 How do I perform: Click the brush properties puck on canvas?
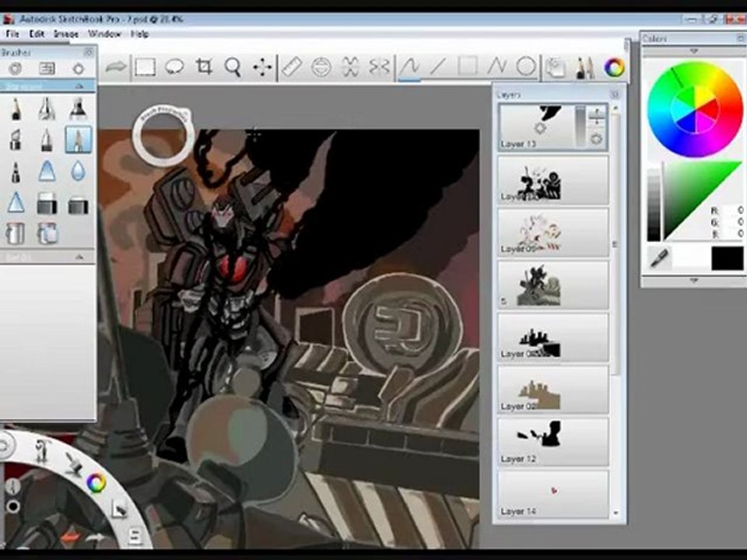tap(163, 136)
